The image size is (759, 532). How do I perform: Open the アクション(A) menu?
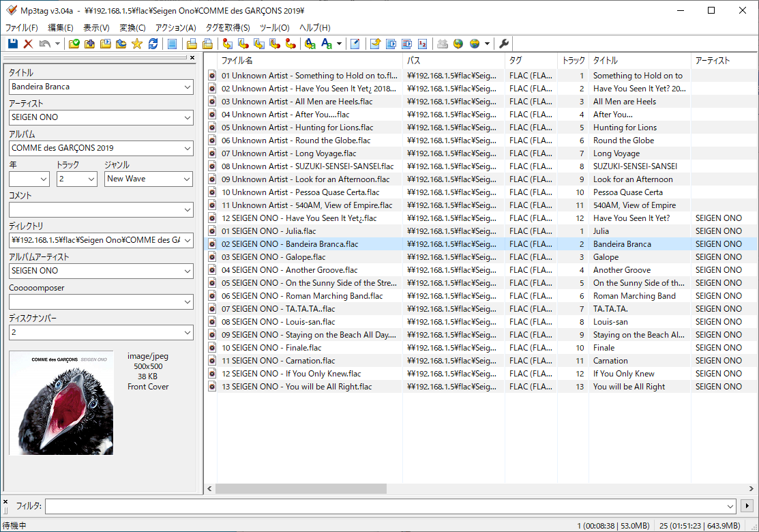coord(176,27)
